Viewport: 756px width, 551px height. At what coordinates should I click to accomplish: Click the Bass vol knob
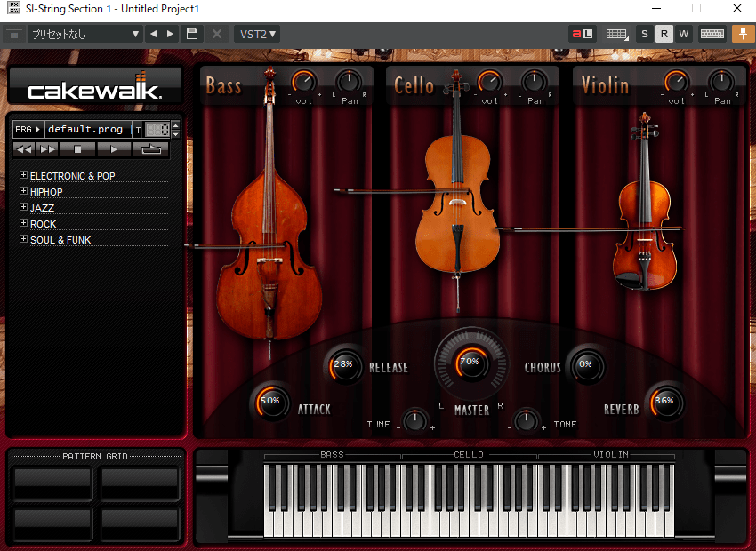coord(304,82)
